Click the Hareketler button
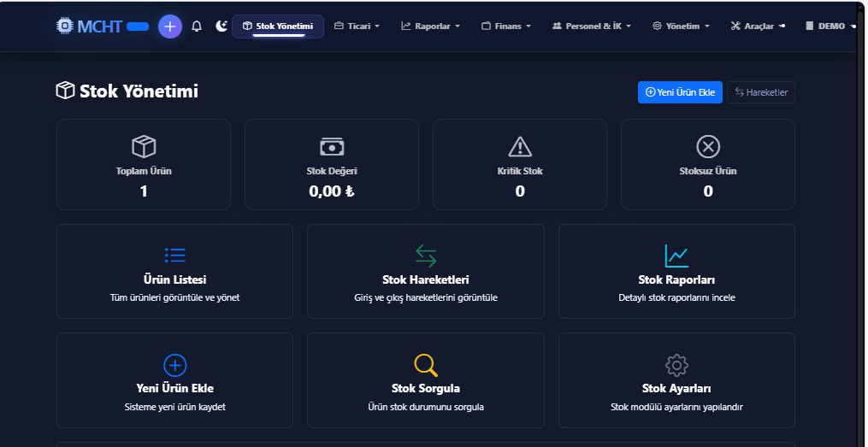868x447 pixels. [x=760, y=92]
